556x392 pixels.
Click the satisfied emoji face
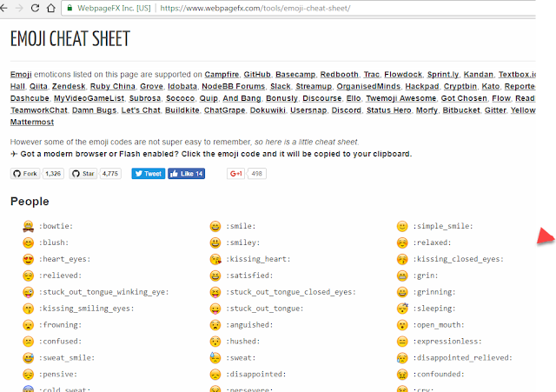point(215,276)
